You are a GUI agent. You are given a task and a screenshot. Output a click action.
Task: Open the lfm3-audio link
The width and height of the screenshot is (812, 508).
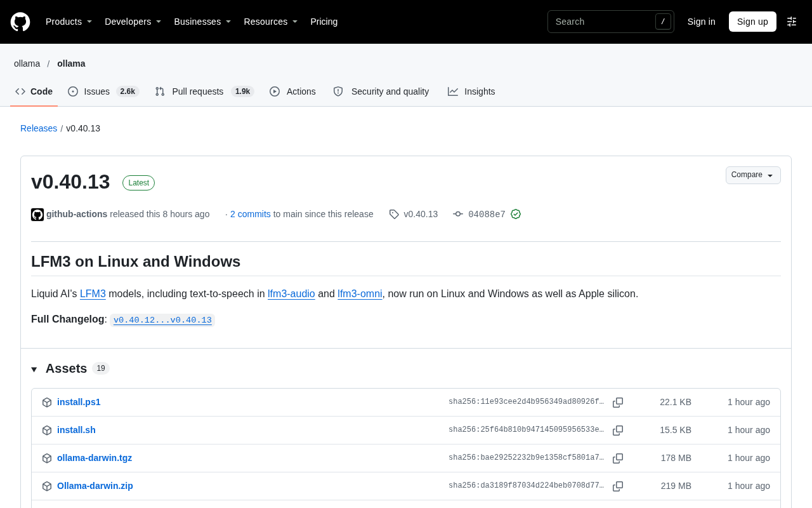[x=291, y=294]
